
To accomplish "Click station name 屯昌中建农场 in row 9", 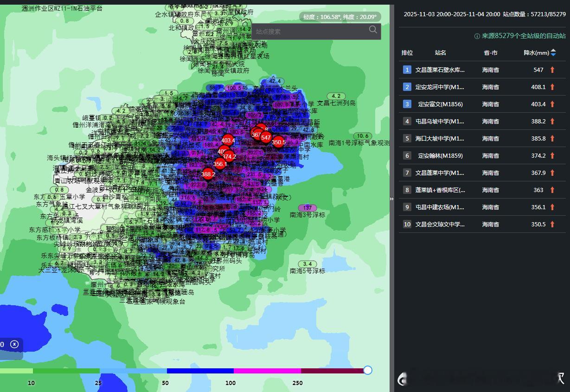I will pyautogui.click(x=440, y=207).
